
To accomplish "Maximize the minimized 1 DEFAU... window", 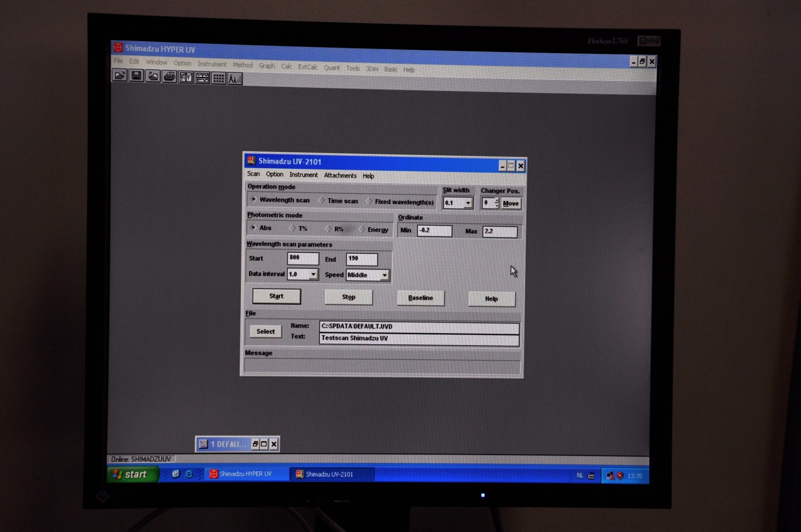I will click(263, 444).
